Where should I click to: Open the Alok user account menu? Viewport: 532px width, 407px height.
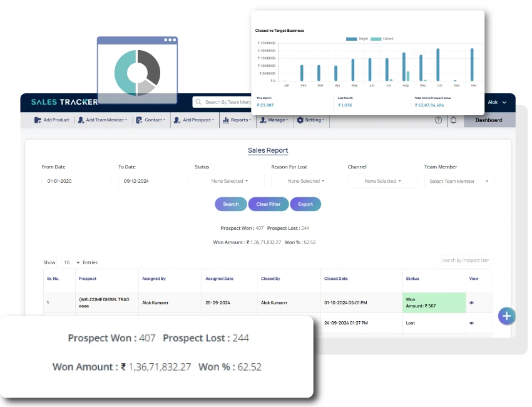click(x=496, y=102)
